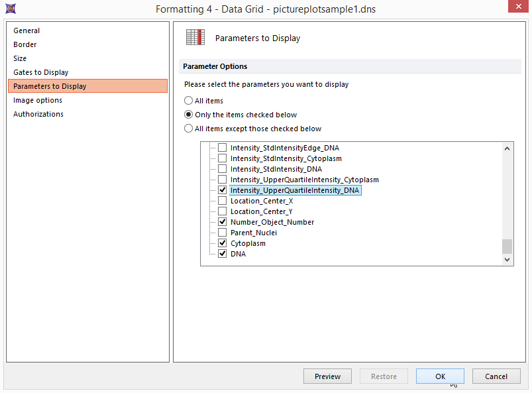Select the Intensity_StdIntensity_DNA list item

tap(276, 169)
